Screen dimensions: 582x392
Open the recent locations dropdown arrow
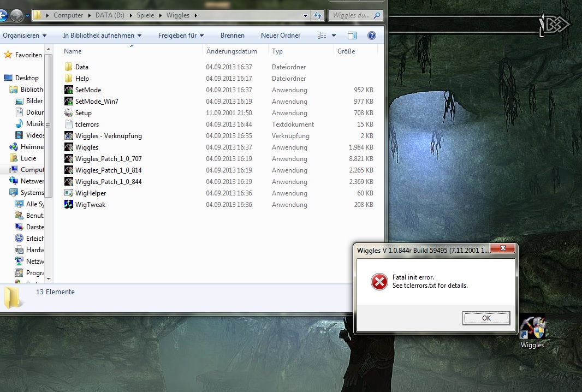coord(27,16)
